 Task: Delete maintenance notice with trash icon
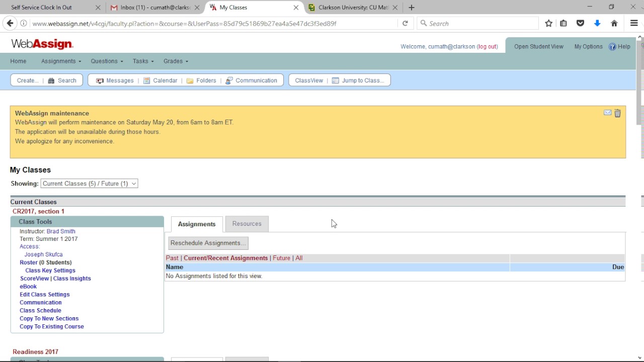pyautogui.click(x=617, y=113)
